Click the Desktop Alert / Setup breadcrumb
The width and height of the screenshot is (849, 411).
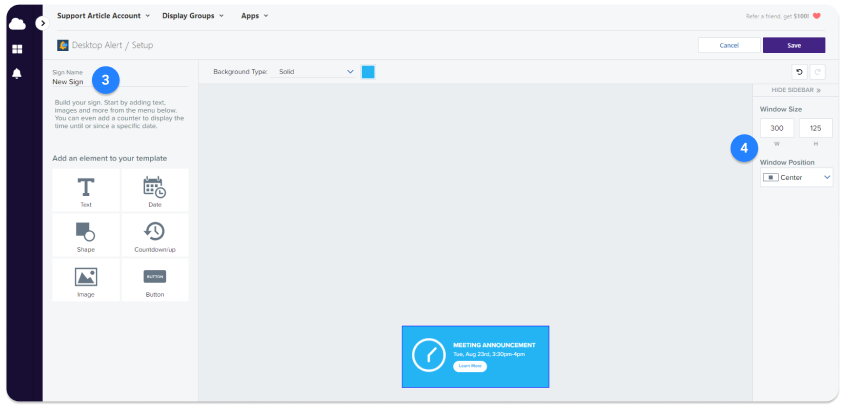tap(113, 45)
